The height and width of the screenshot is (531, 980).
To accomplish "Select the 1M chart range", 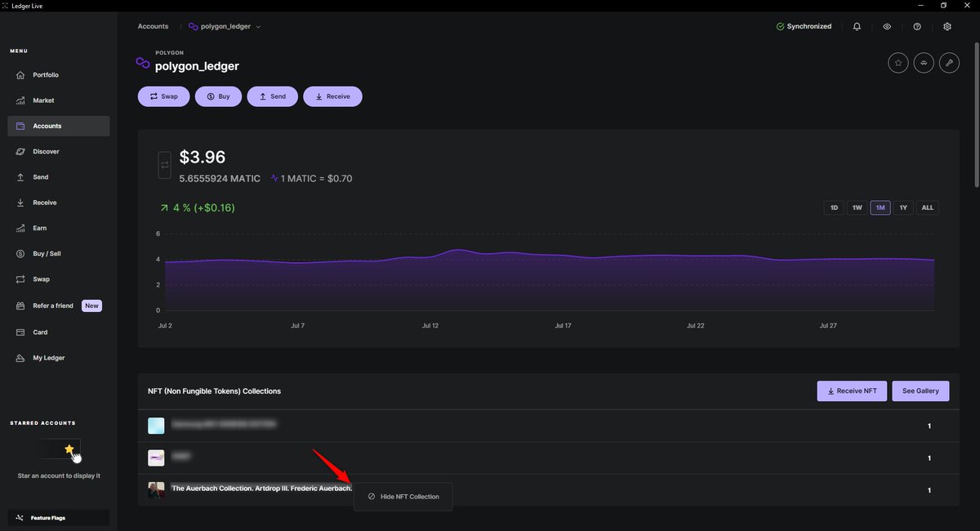I will (880, 207).
